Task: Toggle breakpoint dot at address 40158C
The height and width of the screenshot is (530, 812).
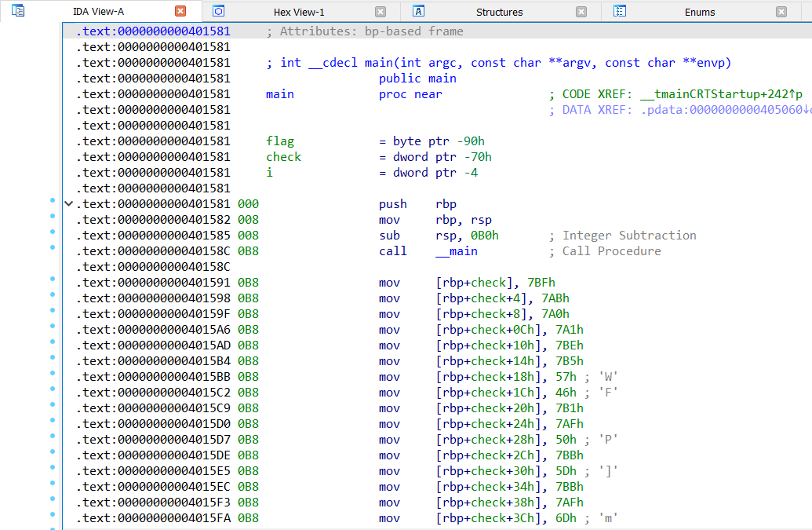Action: [x=53, y=248]
